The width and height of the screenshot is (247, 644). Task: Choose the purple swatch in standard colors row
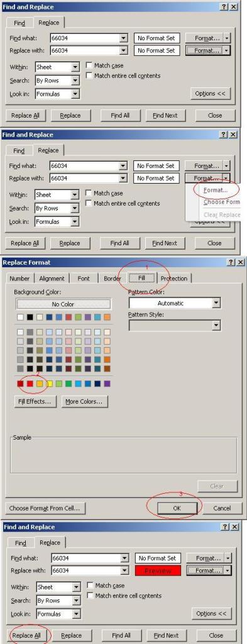(107, 384)
